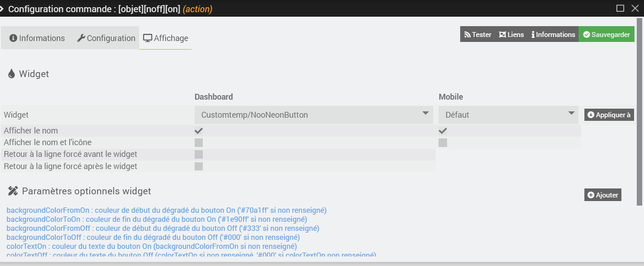Open the Customtemp/NooNeonButton widget dropdown

313,115
